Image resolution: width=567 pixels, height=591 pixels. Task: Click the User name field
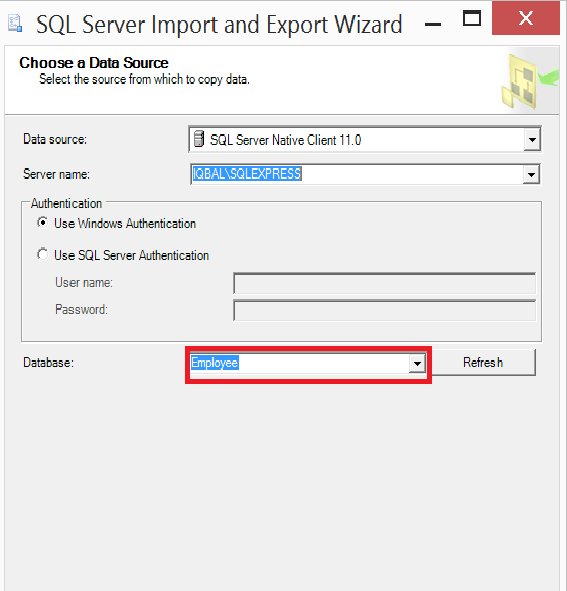(x=384, y=283)
